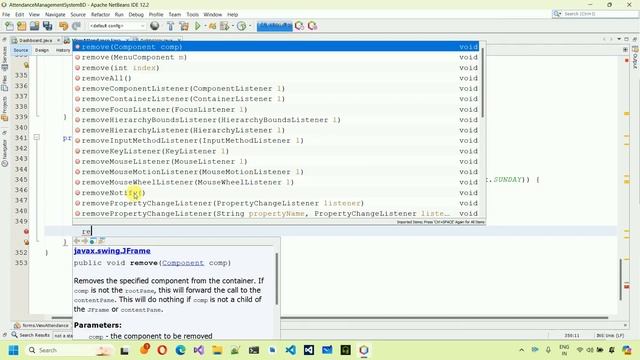Click the javadoc Forward arrow icon
The width and height of the screenshot is (640, 360).
tap(85, 241)
